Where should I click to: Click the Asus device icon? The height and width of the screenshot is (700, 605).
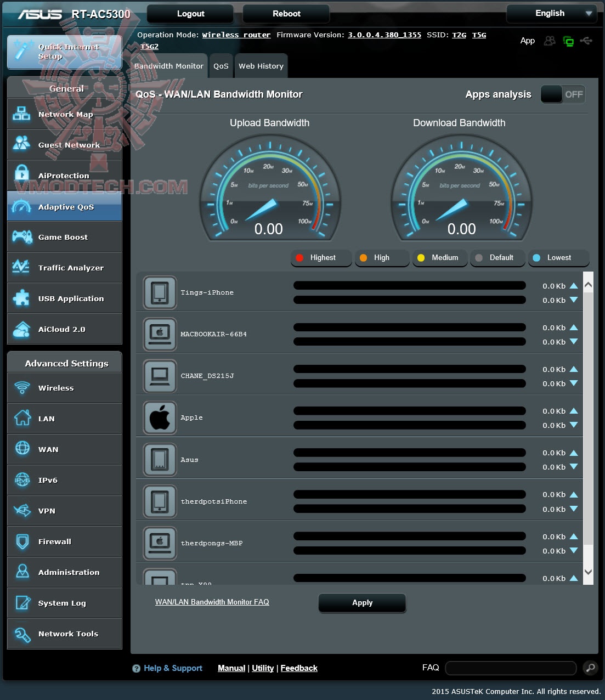[x=160, y=459]
